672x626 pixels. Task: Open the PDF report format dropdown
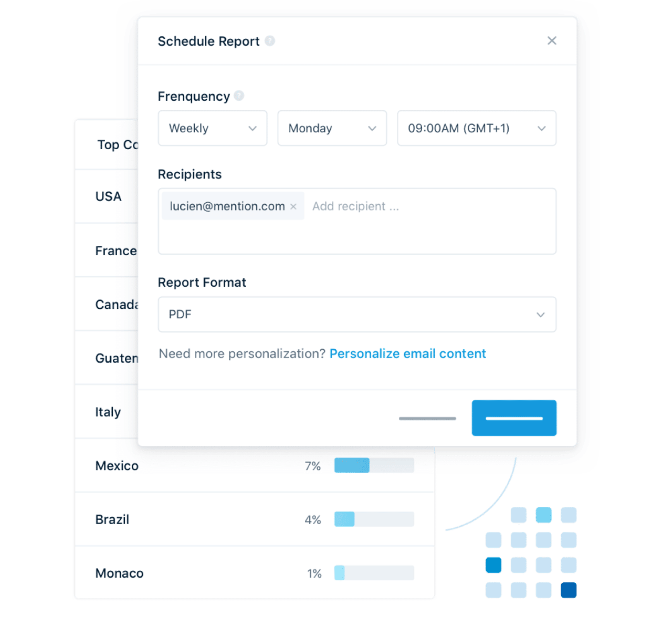(357, 315)
